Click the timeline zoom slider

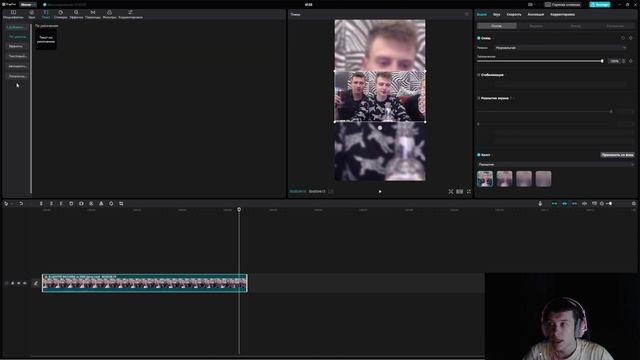coord(609,203)
